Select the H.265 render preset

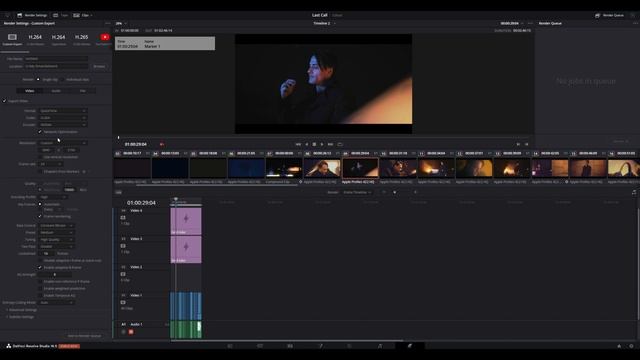click(x=81, y=37)
